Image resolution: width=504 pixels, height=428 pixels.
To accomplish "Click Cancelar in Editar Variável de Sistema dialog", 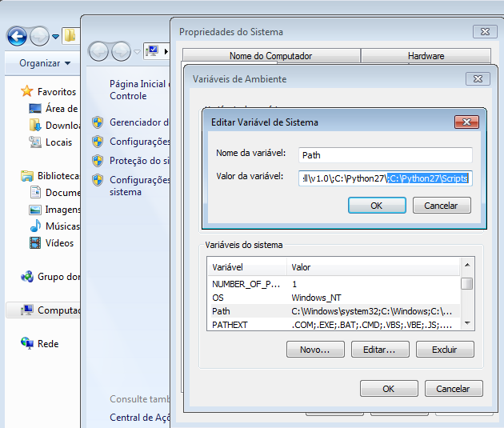I will click(442, 206).
